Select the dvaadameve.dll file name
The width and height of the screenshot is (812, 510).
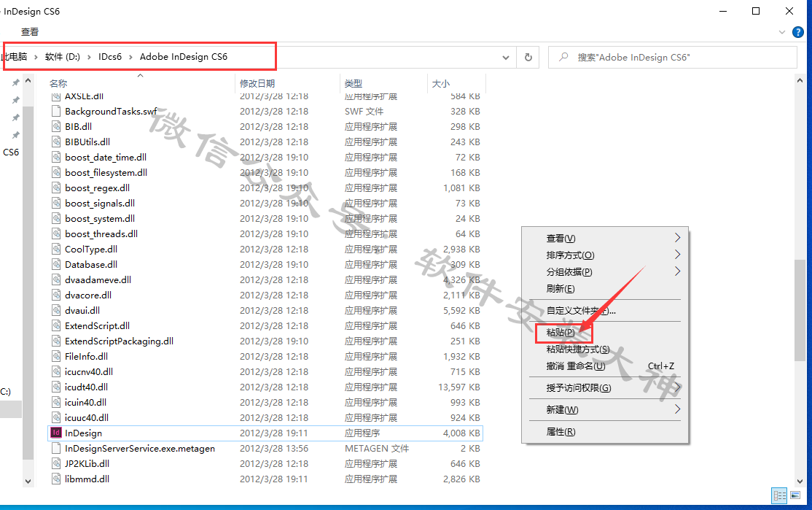tap(98, 280)
